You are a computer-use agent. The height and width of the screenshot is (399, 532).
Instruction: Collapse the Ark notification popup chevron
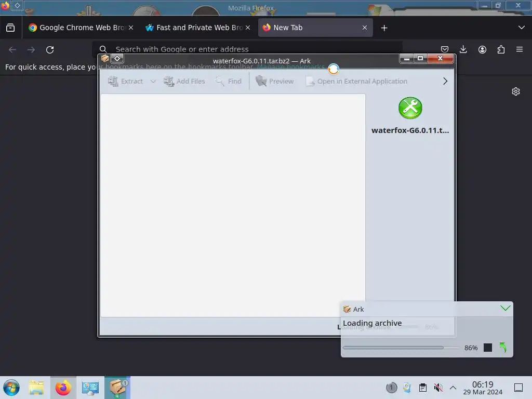505,308
